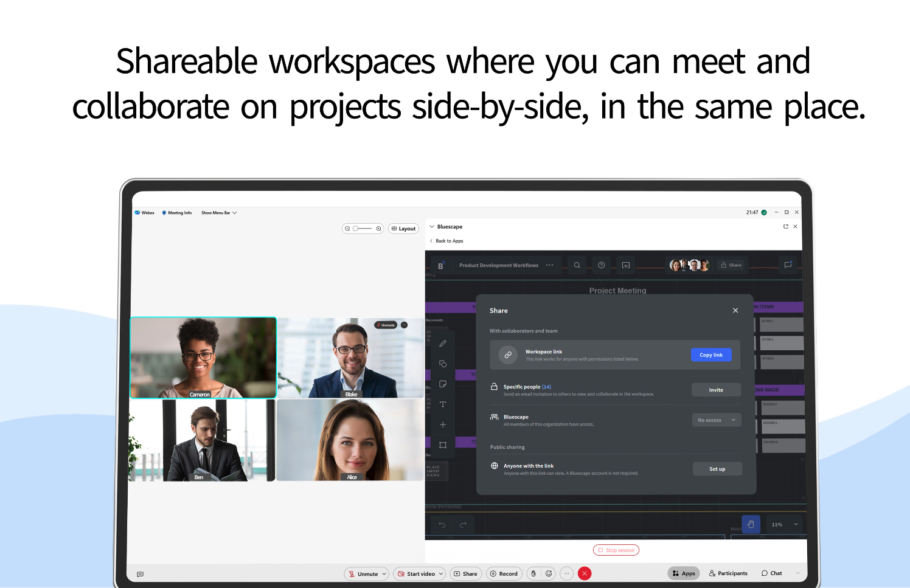Click Start video
Image resolution: width=910 pixels, height=588 pixels.
[x=417, y=573]
